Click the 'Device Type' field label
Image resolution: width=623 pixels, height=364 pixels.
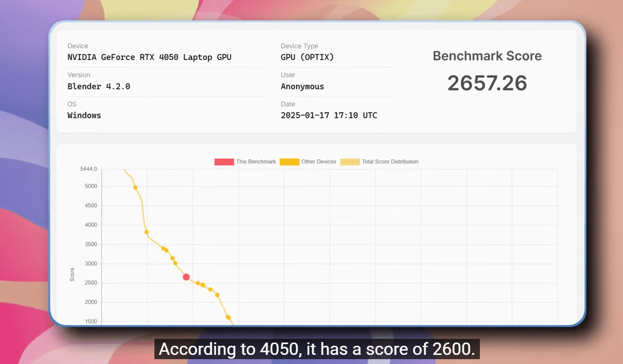click(299, 46)
